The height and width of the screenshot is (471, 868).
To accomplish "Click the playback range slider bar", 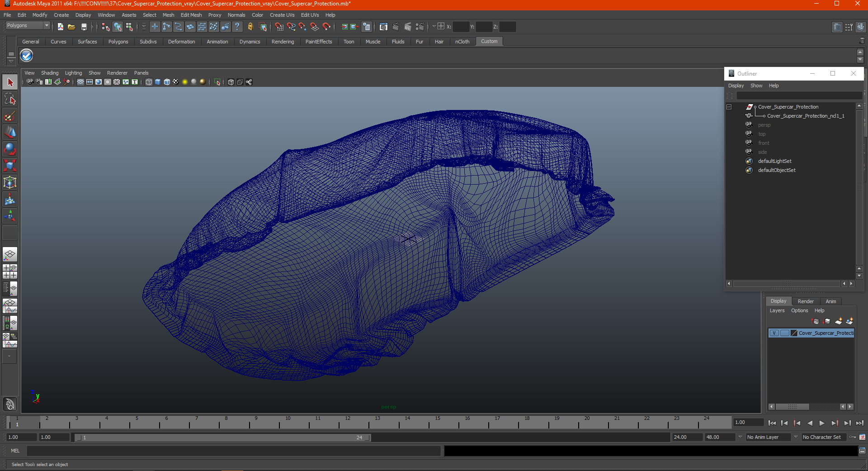I will pos(222,438).
